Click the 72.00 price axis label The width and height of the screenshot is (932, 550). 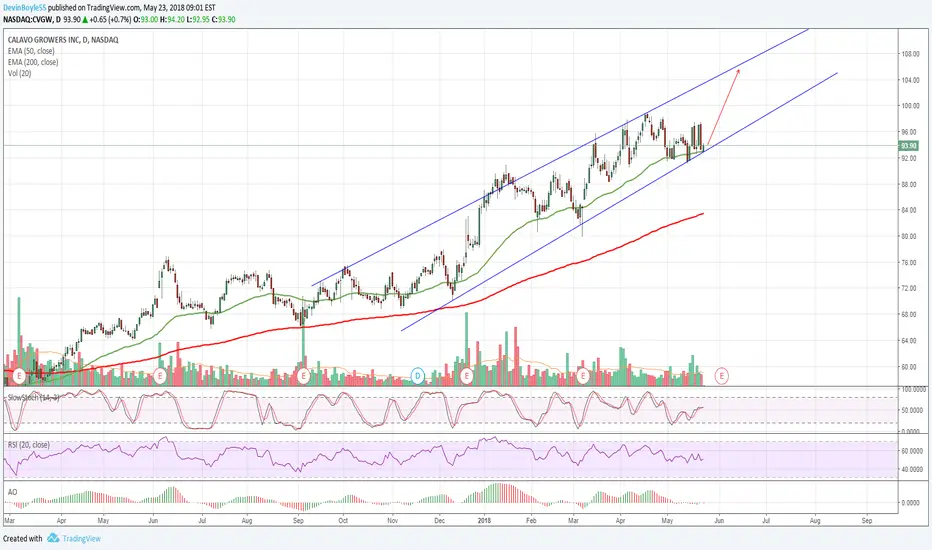910,288
